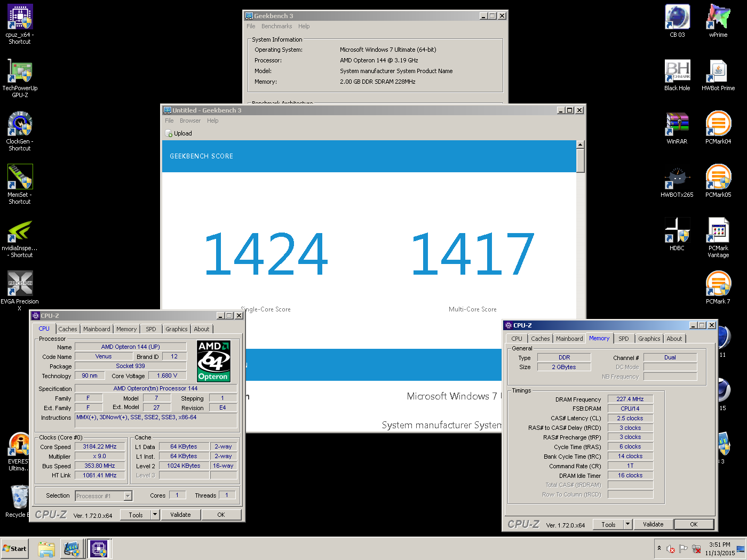Switch to the Geekbench taskbar button
The image size is (747, 560).
(72, 549)
